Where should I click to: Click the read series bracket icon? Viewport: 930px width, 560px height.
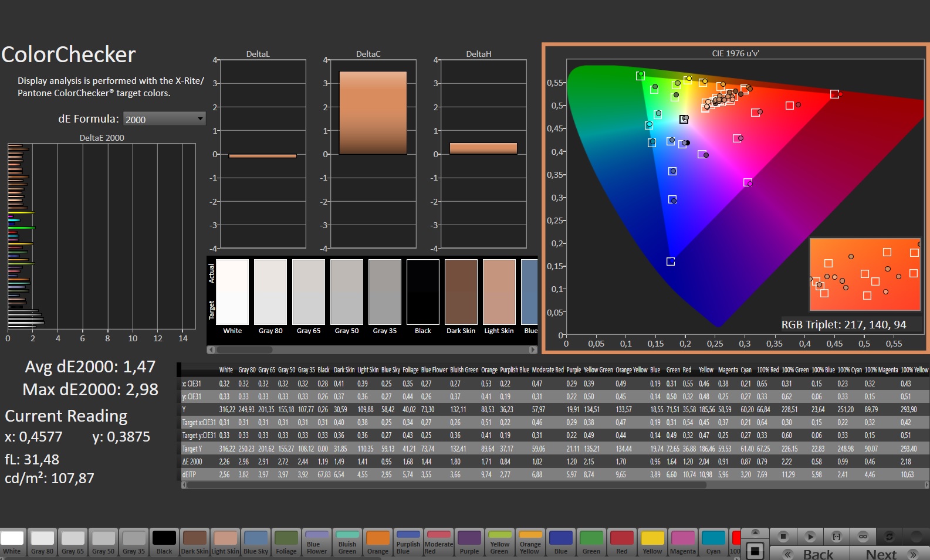(x=837, y=537)
